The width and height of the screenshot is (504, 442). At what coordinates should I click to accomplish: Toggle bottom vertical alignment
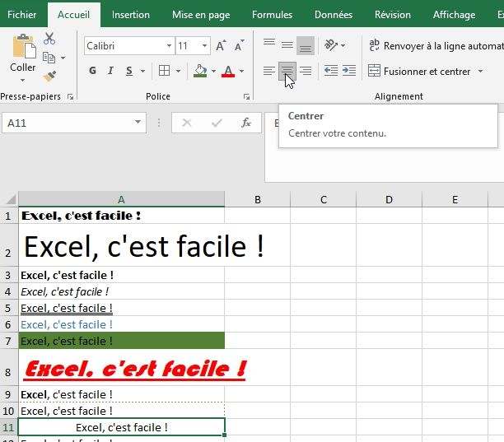click(306, 45)
